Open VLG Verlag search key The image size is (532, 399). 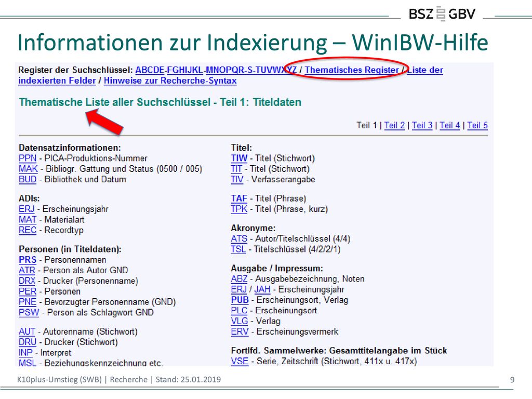coord(240,321)
